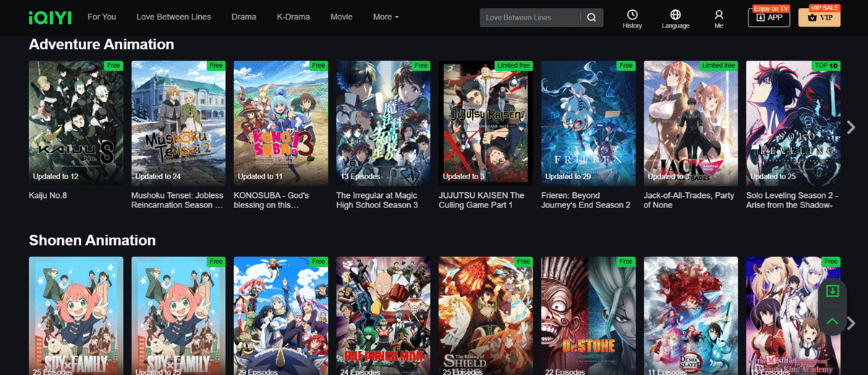Screen dimensions: 868x375
Task: Open the Kaiju No.8 poster
Action: (76, 123)
